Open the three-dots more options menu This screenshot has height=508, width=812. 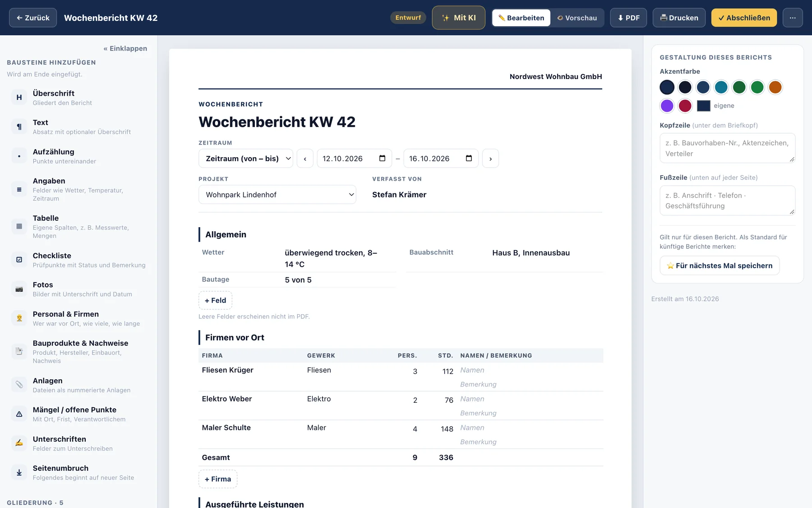793,18
